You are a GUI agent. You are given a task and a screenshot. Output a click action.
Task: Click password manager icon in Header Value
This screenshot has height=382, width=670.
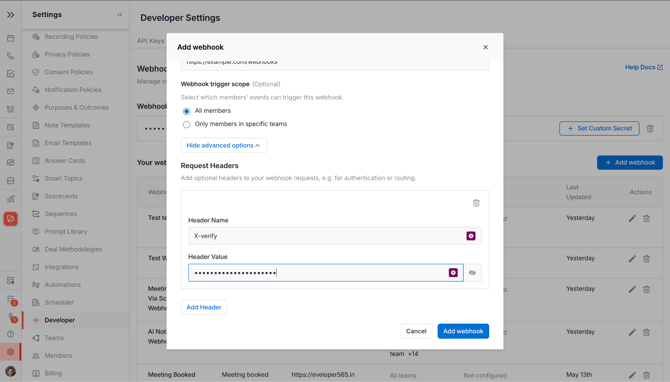(x=453, y=273)
